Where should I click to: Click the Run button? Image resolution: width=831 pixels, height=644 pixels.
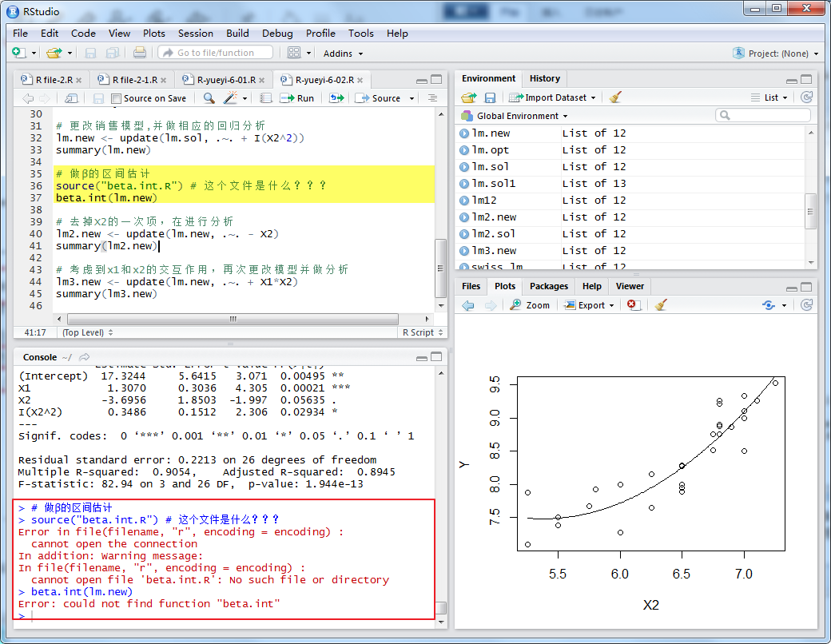pyautogui.click(x=298, y=98)
